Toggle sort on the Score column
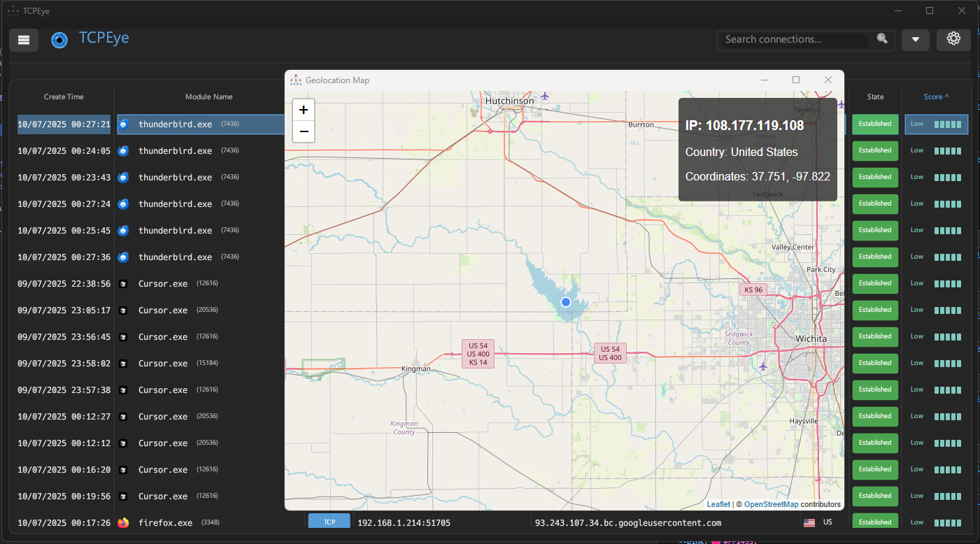This screenshot has width=980, height=544. tap(936, 97)
